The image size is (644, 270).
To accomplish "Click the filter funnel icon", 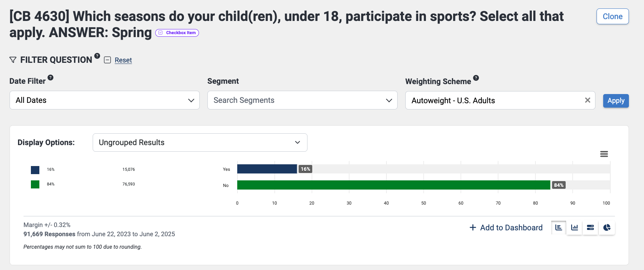I will tap(13, 60).
